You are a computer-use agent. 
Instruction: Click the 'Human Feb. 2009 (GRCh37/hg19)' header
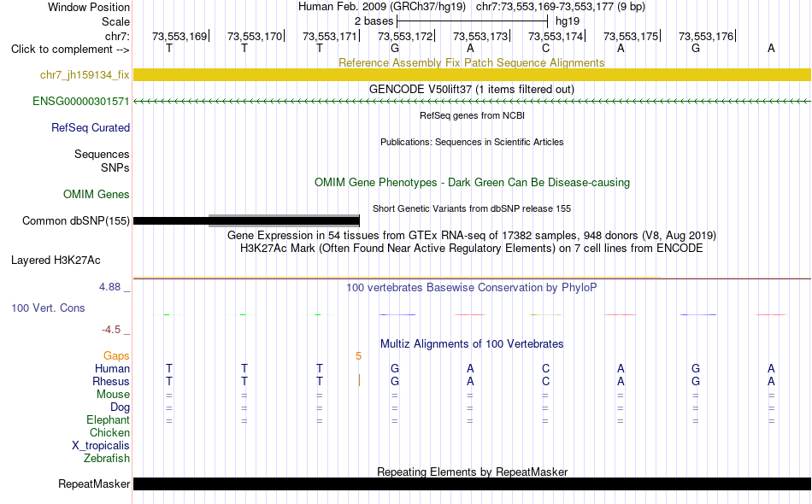pos(382,7)
